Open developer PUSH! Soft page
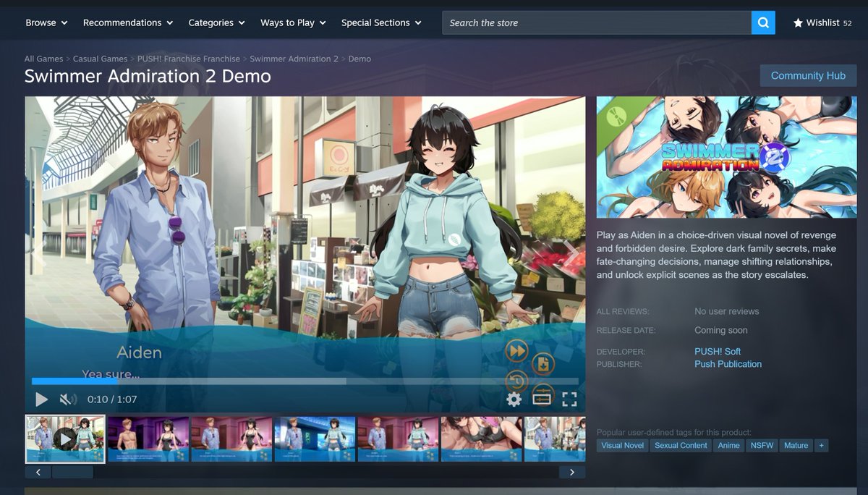 718,352
